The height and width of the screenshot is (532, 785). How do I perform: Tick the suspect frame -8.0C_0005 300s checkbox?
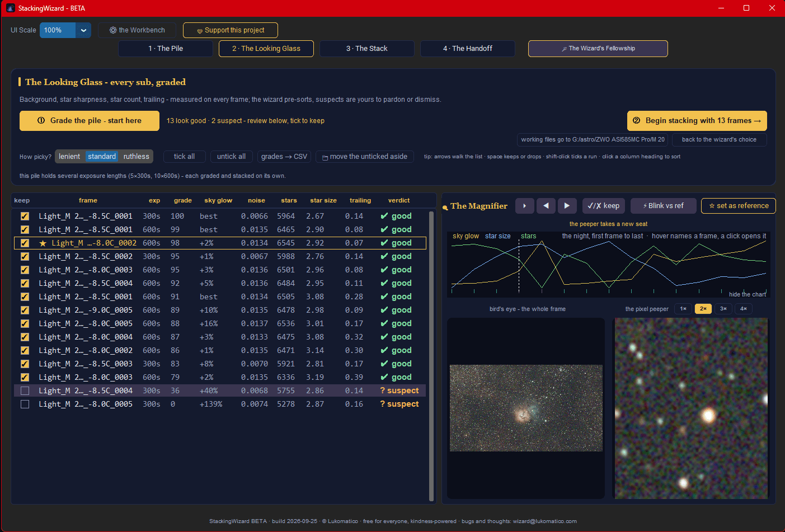[25, 404]
